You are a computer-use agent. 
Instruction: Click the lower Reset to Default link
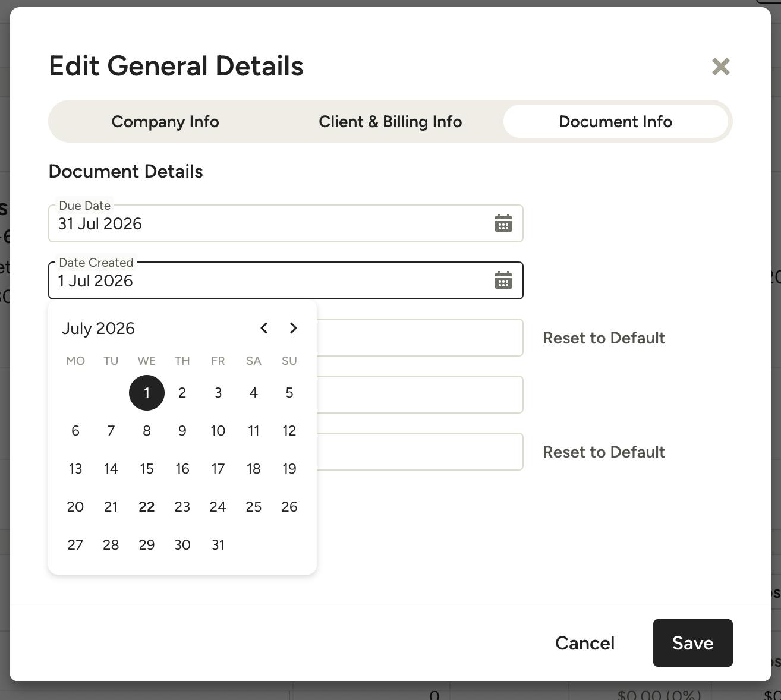pos(604,452)
